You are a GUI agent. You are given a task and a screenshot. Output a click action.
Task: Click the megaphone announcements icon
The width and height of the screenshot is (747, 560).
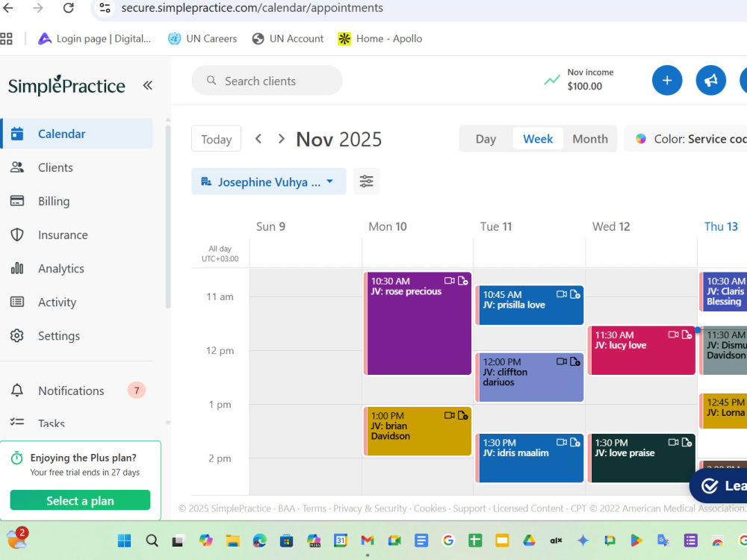click(x=711, y=81)
